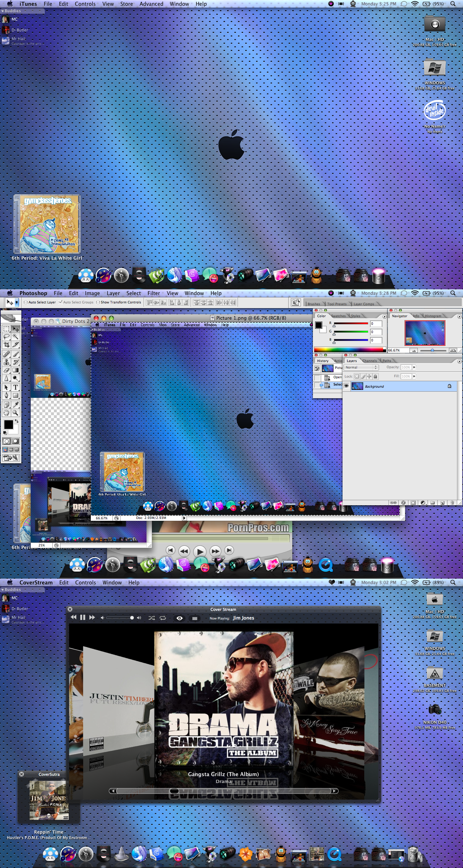Select the Spot Healing Brush tool
This screenshot has width=463, height=868.
[7, 354]
